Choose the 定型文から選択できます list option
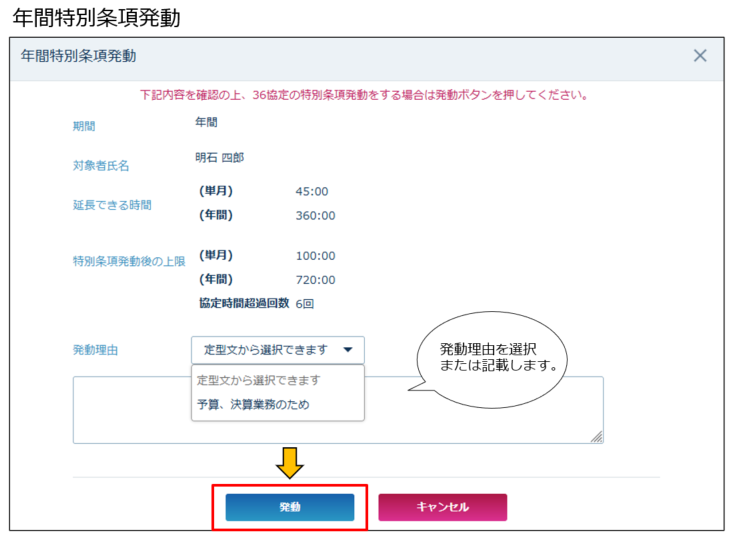 (260, 380)
